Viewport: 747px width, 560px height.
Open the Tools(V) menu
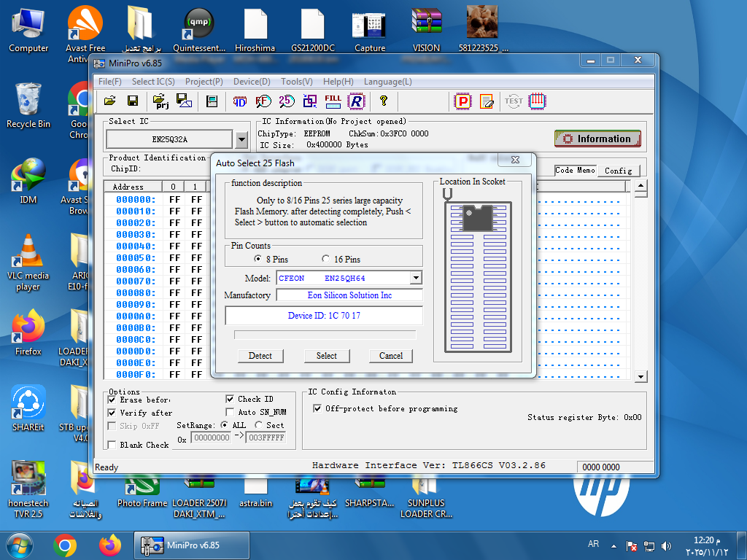(296, 82)
